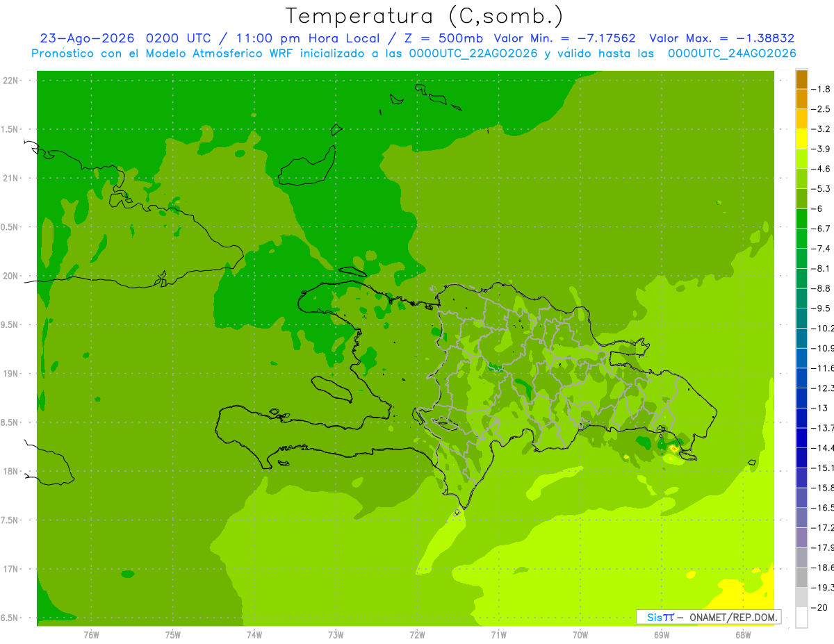Click the "Valor Min. = -7.17562" value
This screenshot has width=834, height=644.
pos(564,38)
